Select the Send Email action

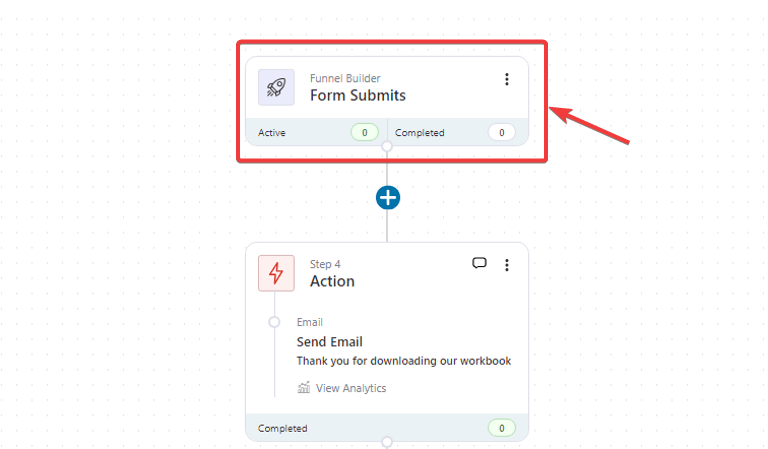pos(330,342)
